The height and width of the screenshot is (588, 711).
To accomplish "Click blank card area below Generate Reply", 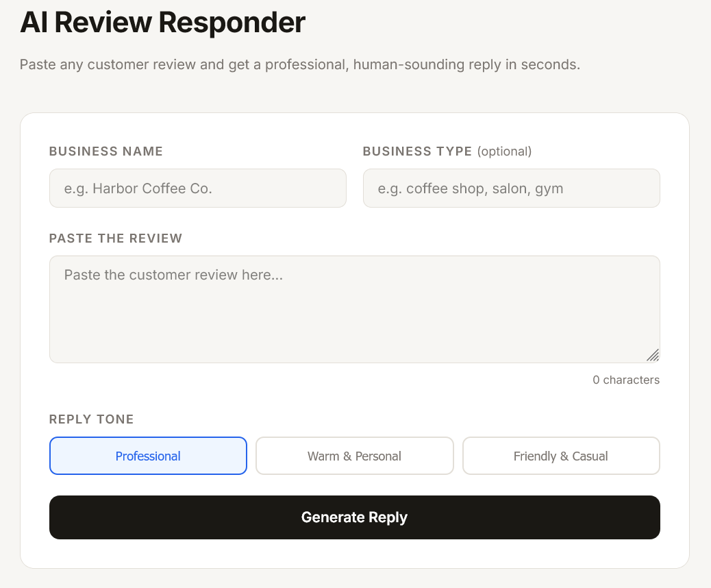I will [354, 554].
